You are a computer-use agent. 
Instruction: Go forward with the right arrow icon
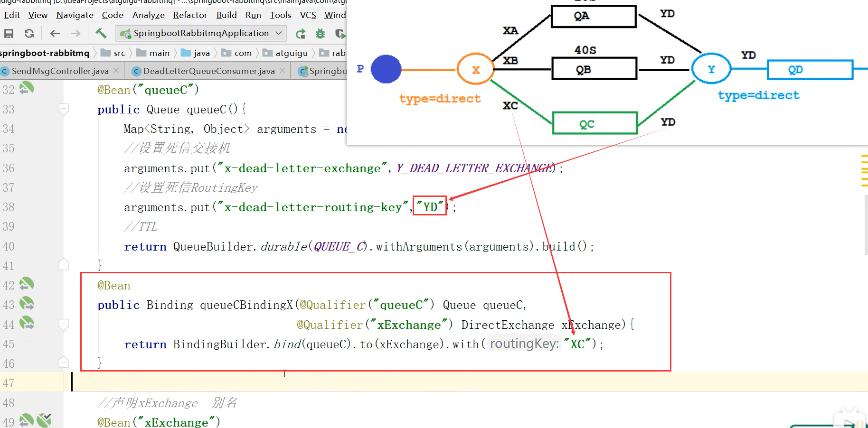coord(75,33)
